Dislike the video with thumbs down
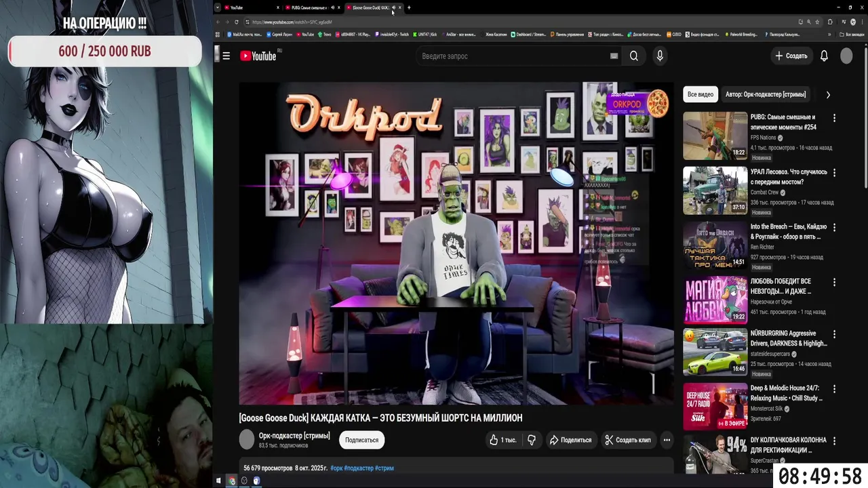The image size is (868, 488). (x=532, y=440)
